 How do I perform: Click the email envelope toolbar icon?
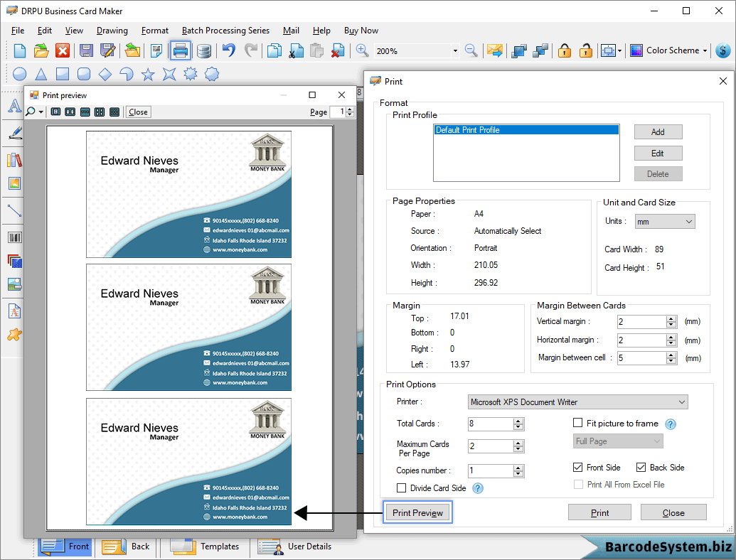coord(494,50)
